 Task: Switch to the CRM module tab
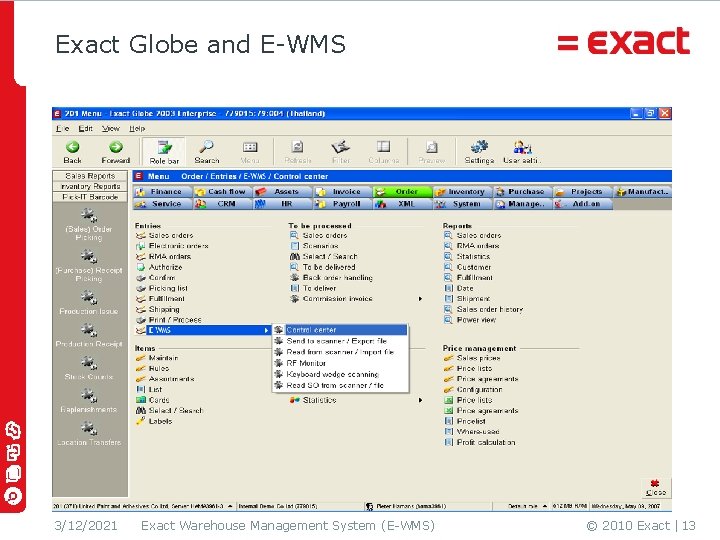pos(223,204)
